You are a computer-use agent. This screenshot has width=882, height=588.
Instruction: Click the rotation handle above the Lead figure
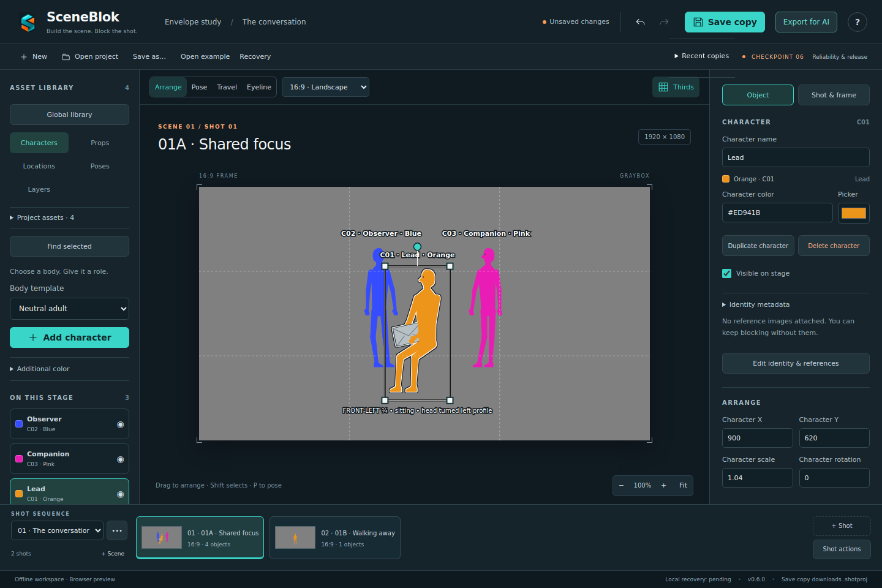pos(417,246)
